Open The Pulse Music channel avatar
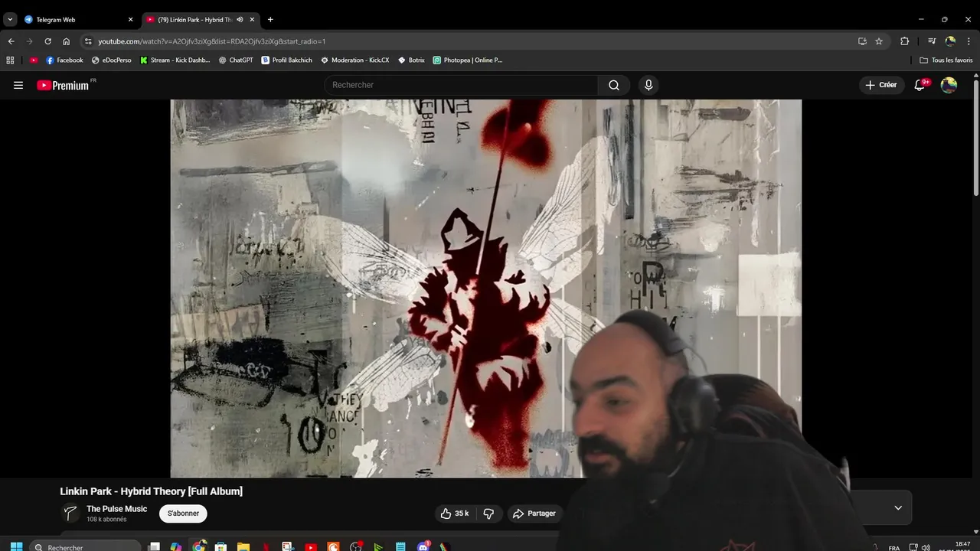980x551 pixels. [70, 514]
